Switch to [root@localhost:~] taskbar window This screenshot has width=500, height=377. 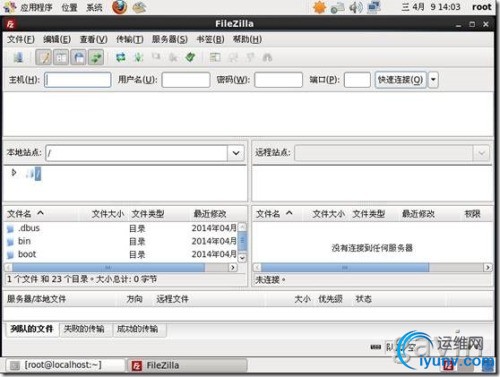click(x=65, y=365)
